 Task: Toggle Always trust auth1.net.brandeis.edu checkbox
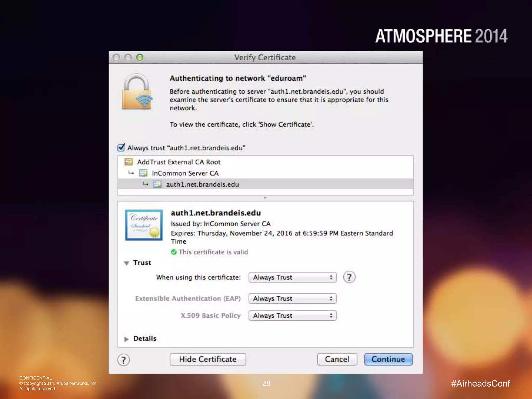[121, 148]
